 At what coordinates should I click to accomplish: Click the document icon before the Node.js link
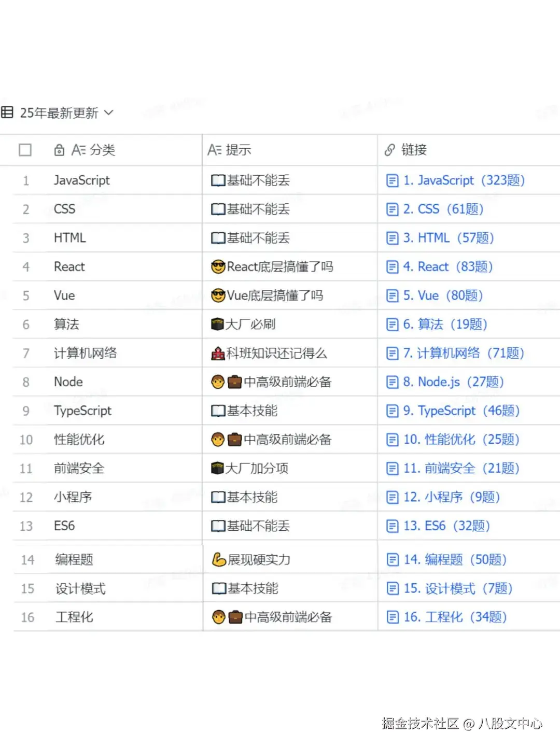click(x=393, y=382)
